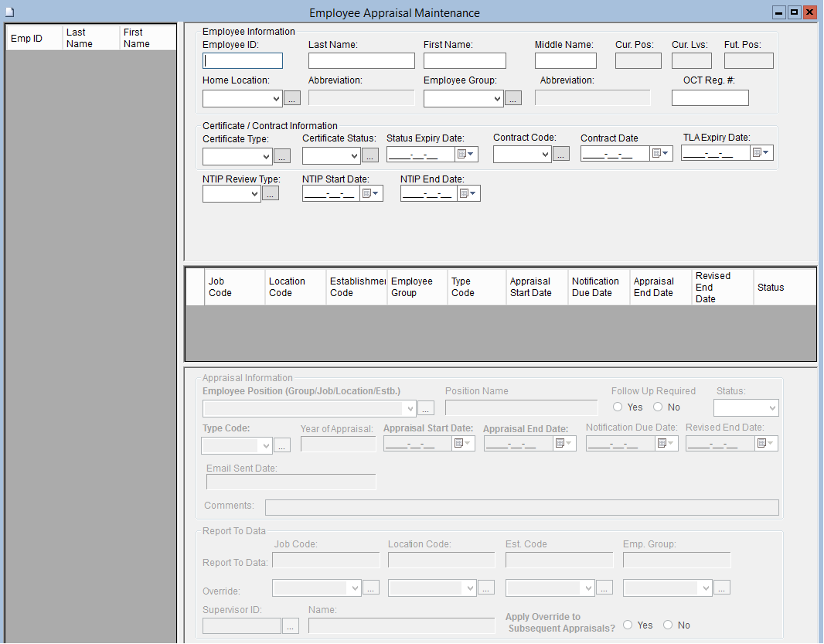Open Contract Code lookup ellipsis button
Image resolution: width=824 pixels, height=644 pixels.
561,154
